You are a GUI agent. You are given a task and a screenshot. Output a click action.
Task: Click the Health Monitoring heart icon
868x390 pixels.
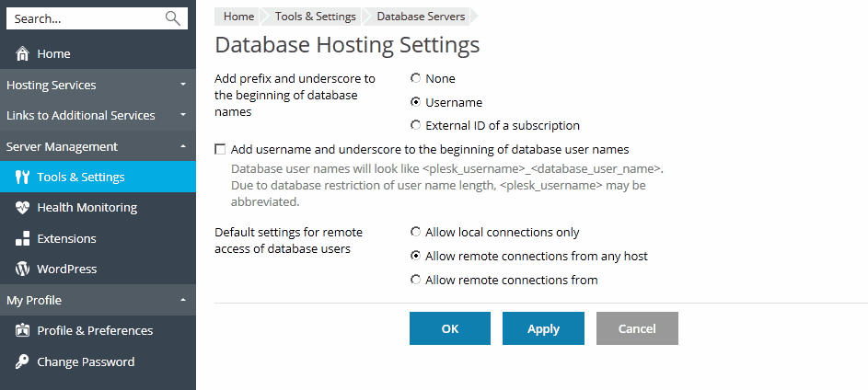23,208
